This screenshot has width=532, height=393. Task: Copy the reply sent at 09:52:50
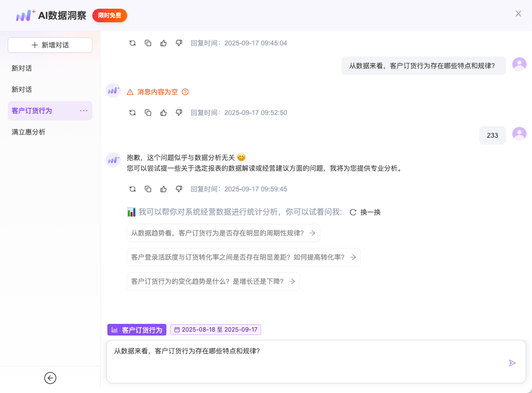pyautogui.click(x=148, y=113)
